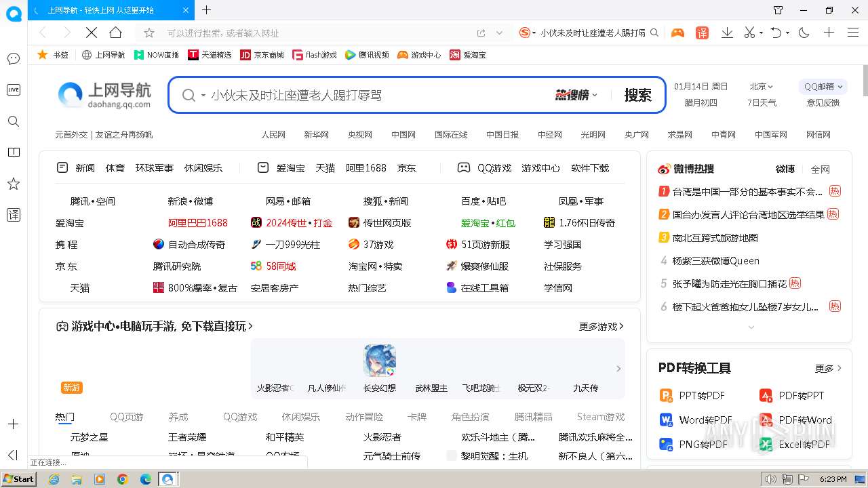Open PPT转PDF tool
Viewport: 868px width, 488px height.
tap(692, 395)
